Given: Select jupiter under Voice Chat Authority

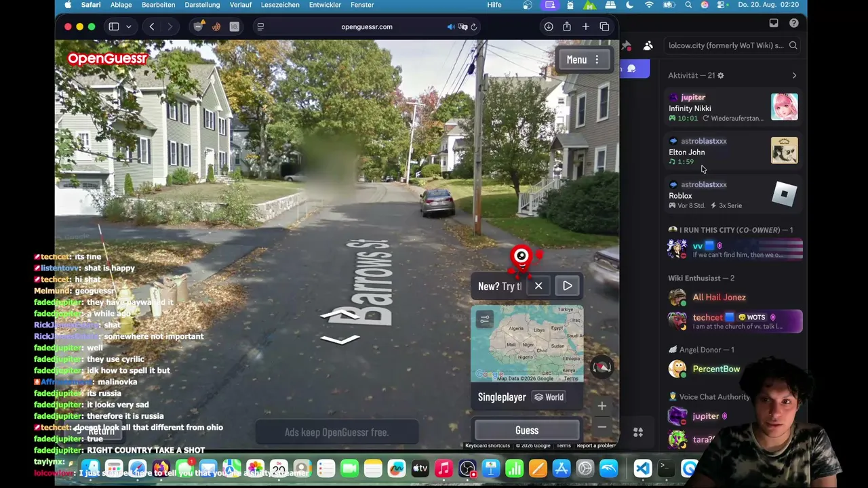Looking at the screenshot, I should [705, 416].
